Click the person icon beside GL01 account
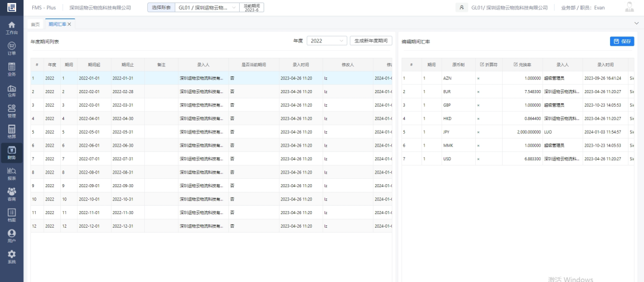Image resolution: width=644 pixels, height=282 pixels. point(462,7)
